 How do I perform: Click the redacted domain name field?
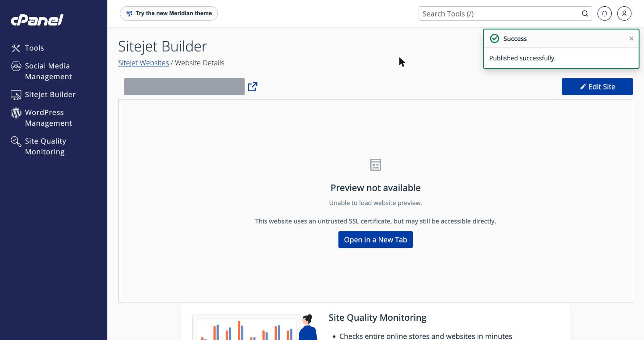point(184,86)
